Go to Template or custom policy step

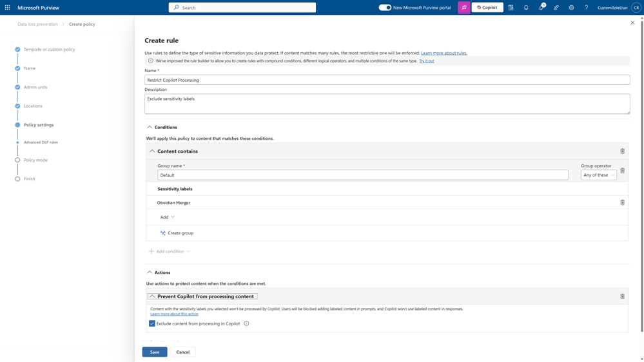(x=49, y=49)
